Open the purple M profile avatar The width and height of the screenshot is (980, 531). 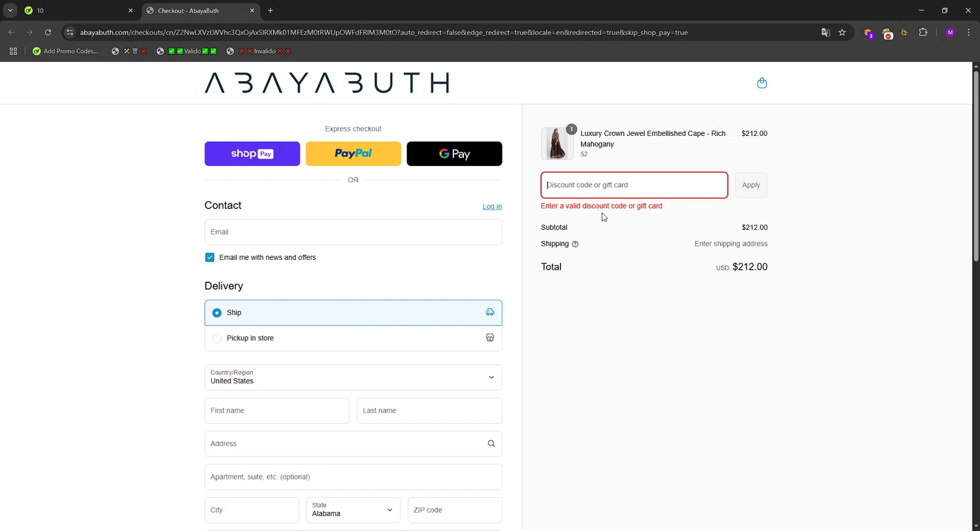coord(950,32)
